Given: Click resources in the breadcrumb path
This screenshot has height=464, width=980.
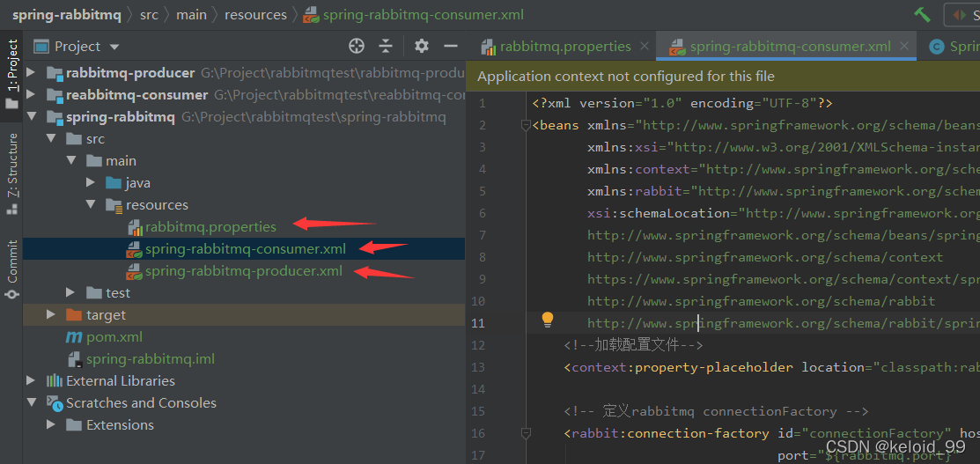Looking at the screenshot, I should pos(255,15).
